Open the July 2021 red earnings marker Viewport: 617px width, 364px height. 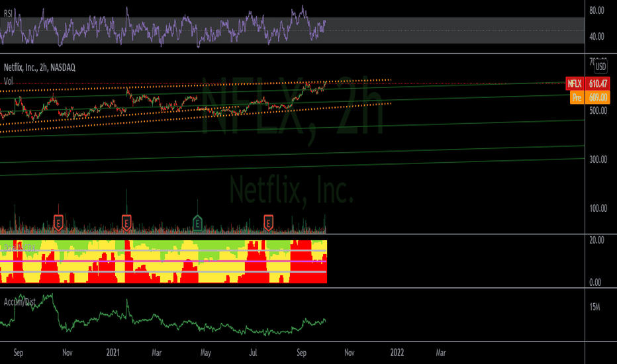coord(268,223)
